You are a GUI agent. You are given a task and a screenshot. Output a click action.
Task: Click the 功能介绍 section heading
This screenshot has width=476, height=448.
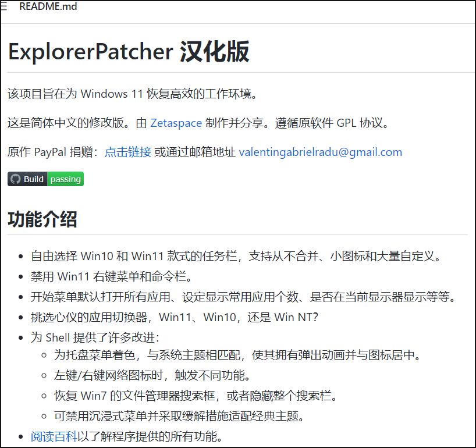click(x=42, y=219)
